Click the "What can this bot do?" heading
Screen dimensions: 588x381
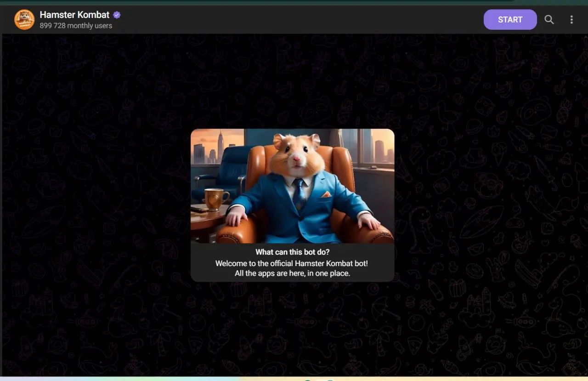tap(292, 252)
